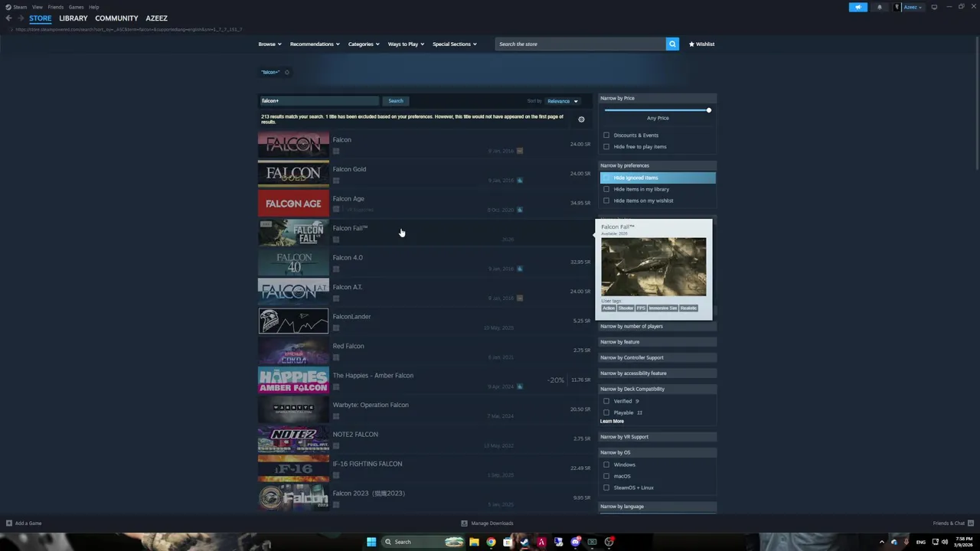
Task: Open the Steam menu
Action: click(x=20, y=7)
